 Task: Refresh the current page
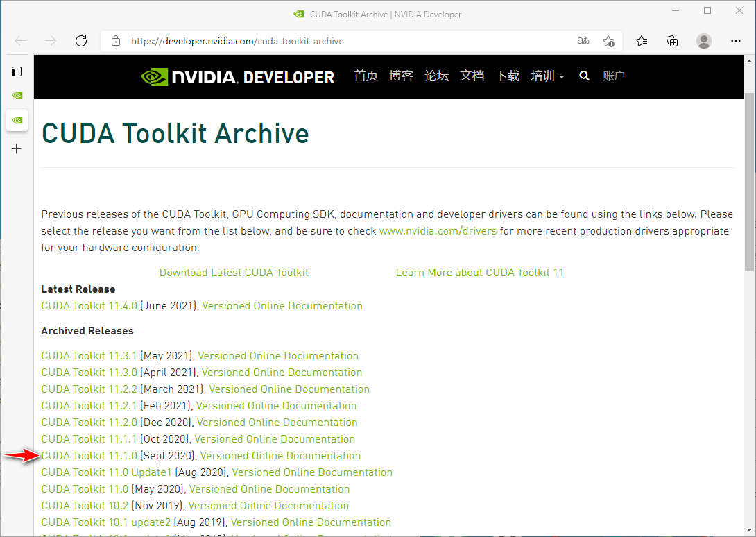[81, 41]
